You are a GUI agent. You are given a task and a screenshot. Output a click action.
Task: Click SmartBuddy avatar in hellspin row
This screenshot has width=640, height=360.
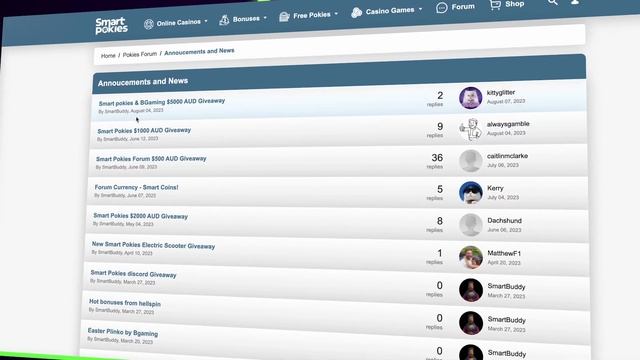tap(471, 323)
